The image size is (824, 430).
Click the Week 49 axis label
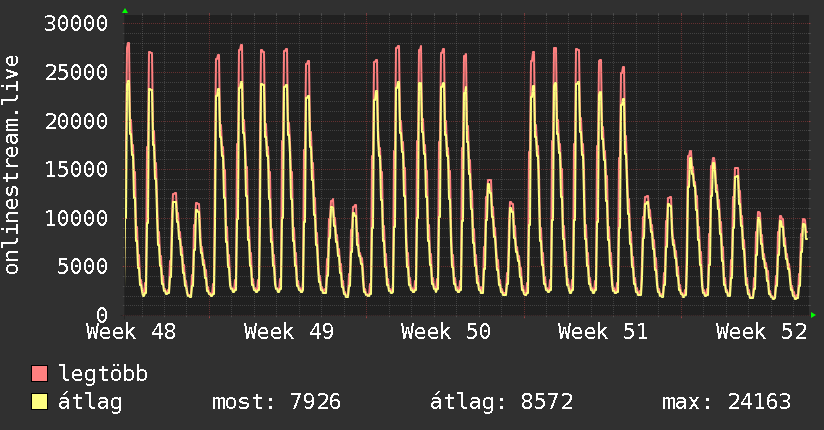coord(289,332)
